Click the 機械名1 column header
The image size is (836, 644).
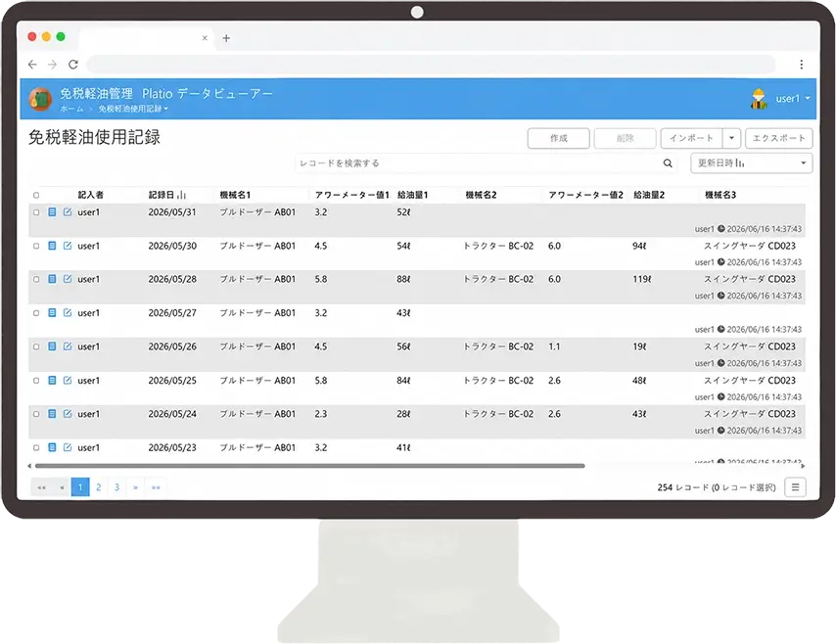[x=235, y=195]
